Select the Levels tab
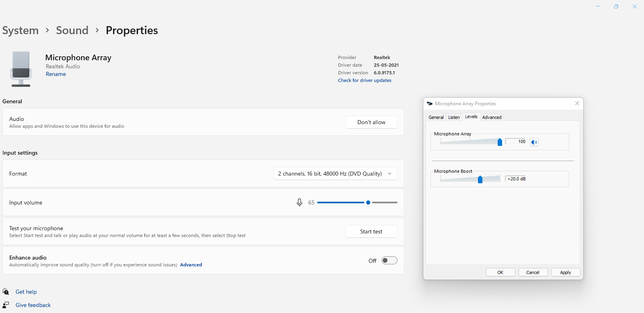 pyautogui.click(x=471, y=117)
